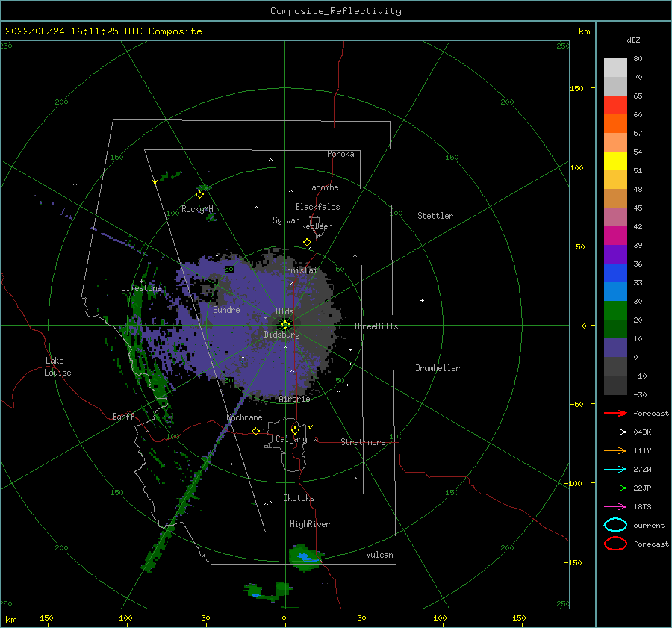The height and width of the screenshot is (628, 672).
Task: Click the yellow diamond marker below RedDeer
Action: [307, 243]
